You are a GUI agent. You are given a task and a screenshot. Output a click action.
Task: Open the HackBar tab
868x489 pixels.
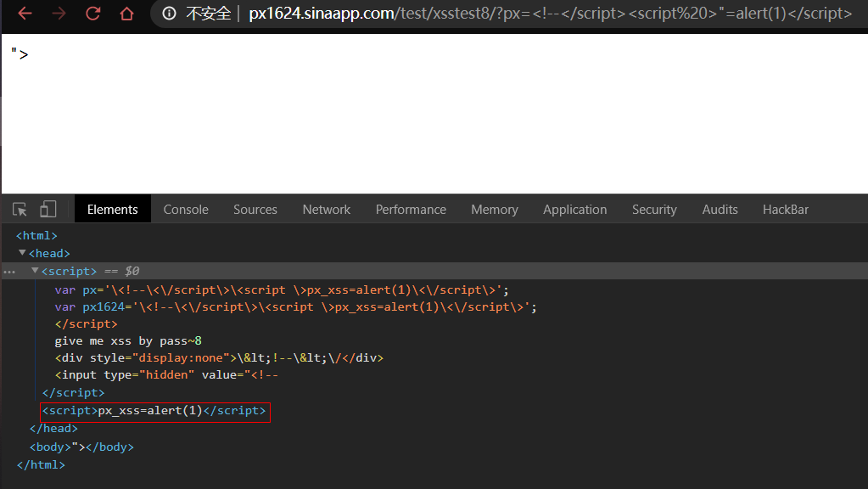pyautogui.click(x=786, y=210)
